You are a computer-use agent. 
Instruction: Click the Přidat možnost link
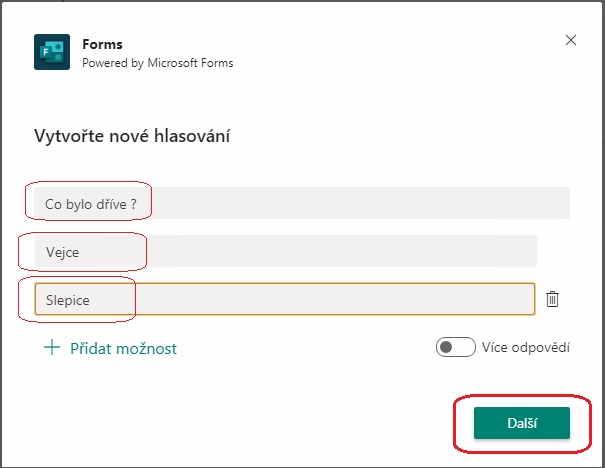110,348
